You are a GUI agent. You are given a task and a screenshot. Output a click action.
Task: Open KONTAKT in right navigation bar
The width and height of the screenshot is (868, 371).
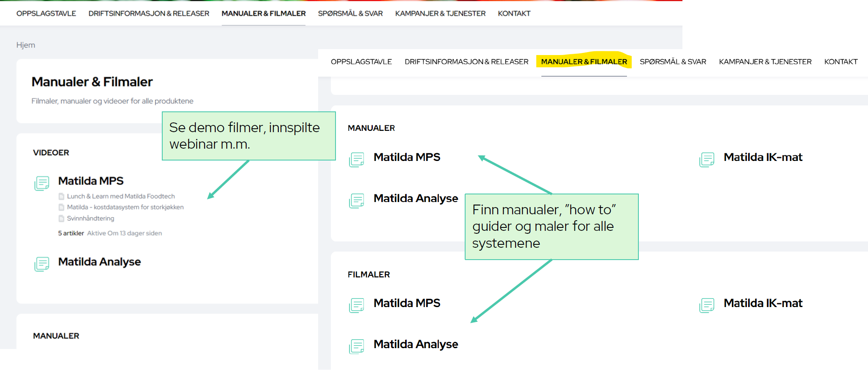point(841,62)
